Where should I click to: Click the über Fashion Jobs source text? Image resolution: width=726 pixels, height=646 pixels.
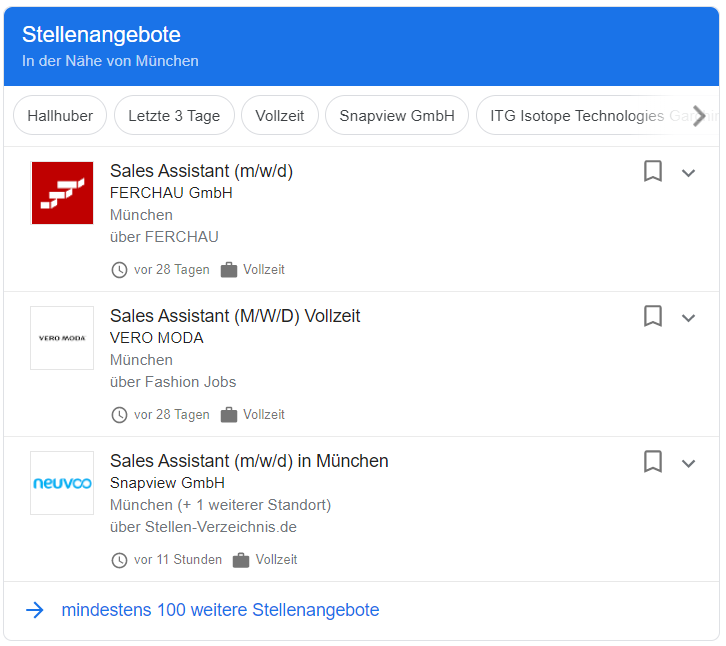tap(173, 382)
